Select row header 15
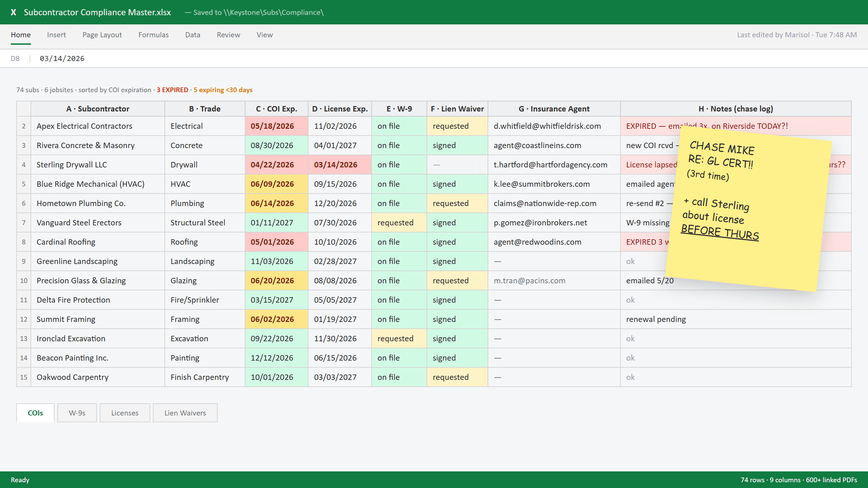 point(24,377)
